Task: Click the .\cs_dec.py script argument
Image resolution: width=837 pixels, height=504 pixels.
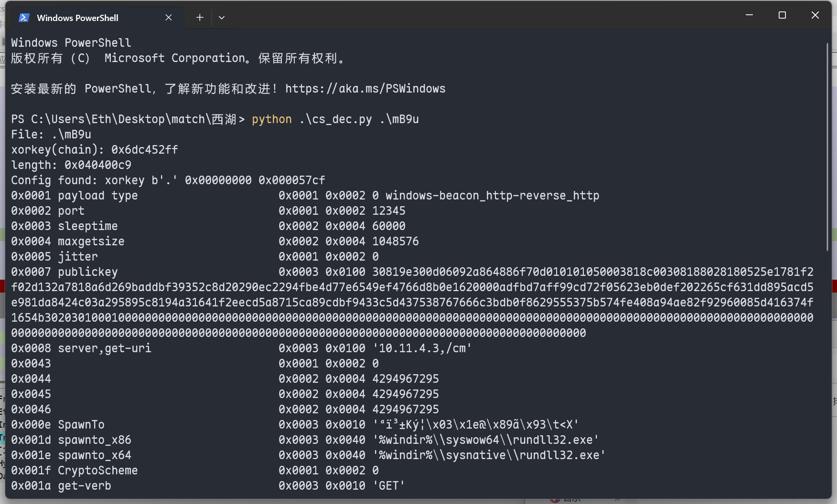Action: (x=335, y=119)
